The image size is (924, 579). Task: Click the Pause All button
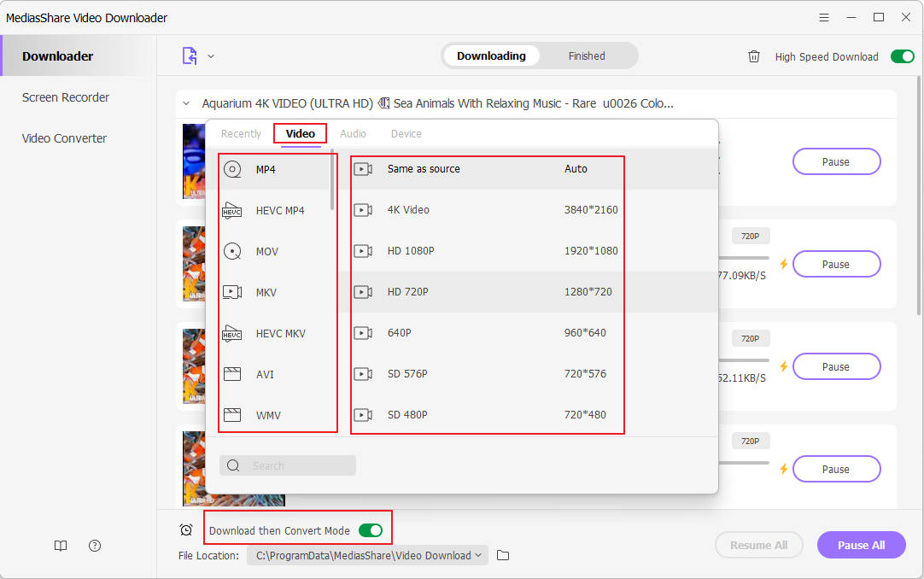[861, 545]
